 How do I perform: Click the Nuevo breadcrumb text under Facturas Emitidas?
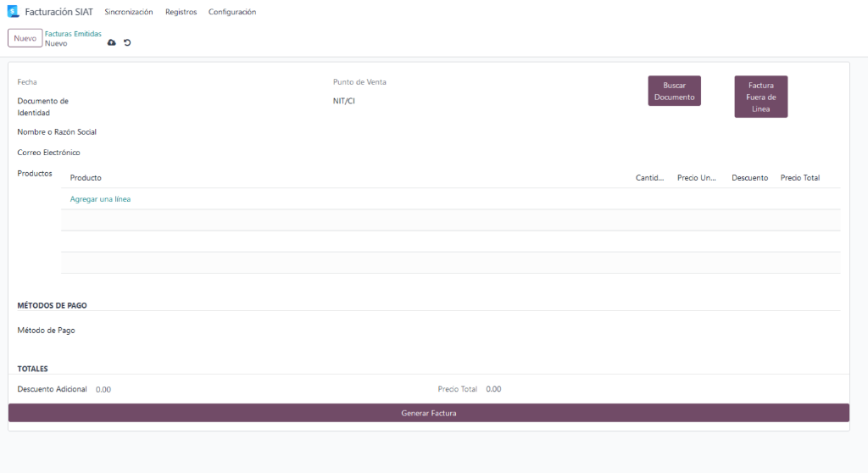click(56, 43)
